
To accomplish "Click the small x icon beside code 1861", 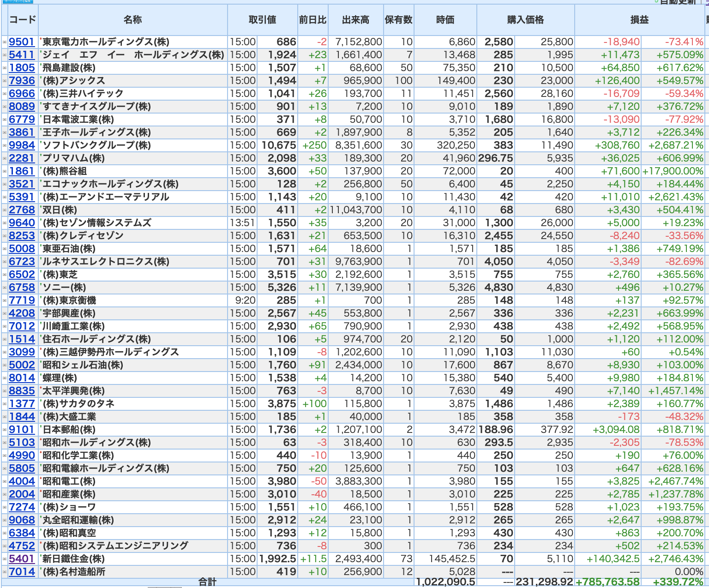I will pyautogui.click(x=5, y=171).
